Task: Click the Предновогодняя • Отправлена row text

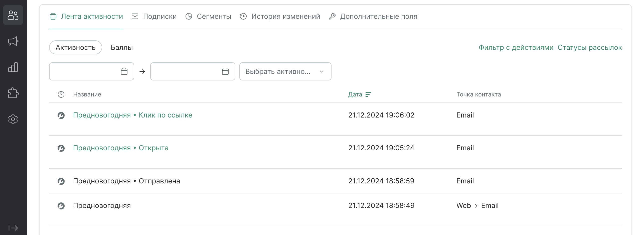Action: click(x=126, y=181)
